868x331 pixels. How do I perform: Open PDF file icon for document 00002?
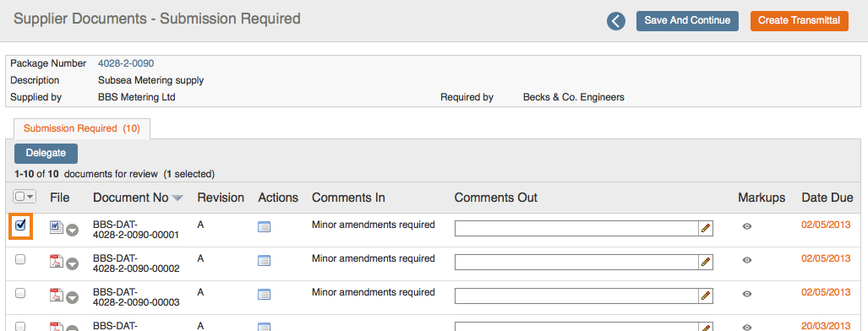coord(57,261)
